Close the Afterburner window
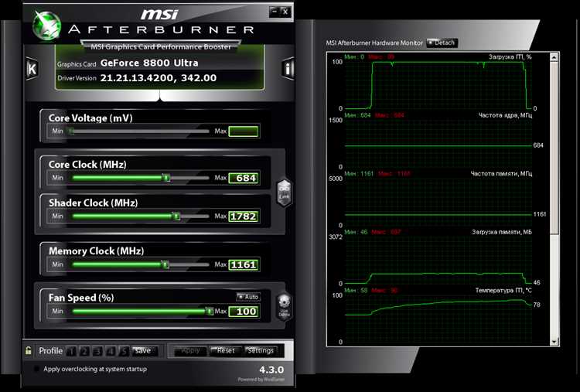 pos(285,12)
